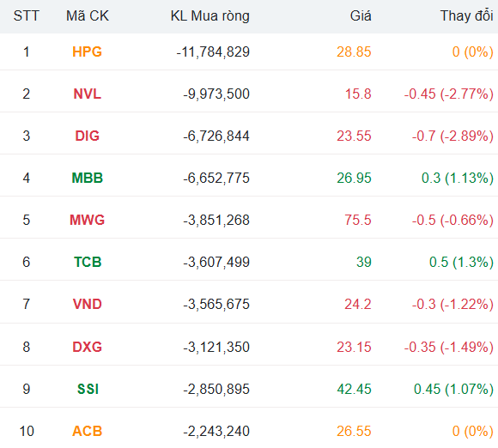This screenshot has width=498, height=448.
Task: Click the STT column header
Action: pyautogui.click(x=27, y=15)
